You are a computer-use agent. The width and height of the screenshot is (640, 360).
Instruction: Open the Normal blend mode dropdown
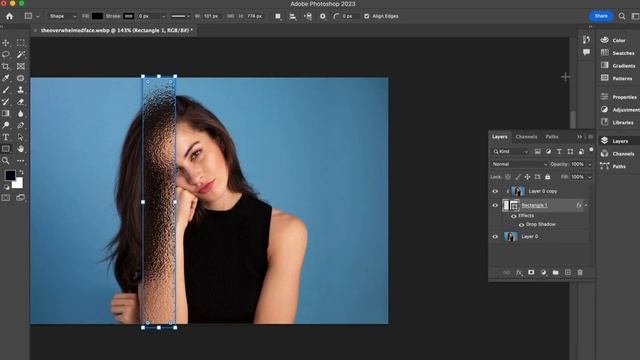pos(519,164)
